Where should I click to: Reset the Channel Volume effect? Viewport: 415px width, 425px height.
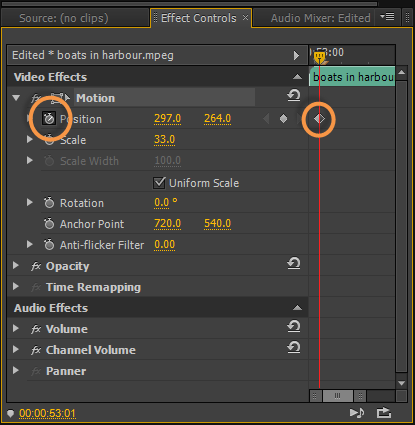[294, 347]
